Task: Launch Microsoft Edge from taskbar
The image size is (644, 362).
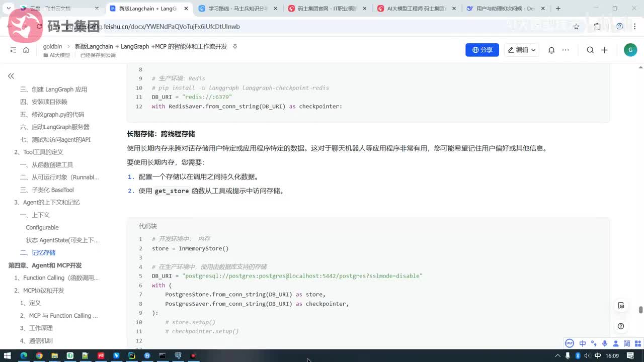Action: tap(23, 355)
